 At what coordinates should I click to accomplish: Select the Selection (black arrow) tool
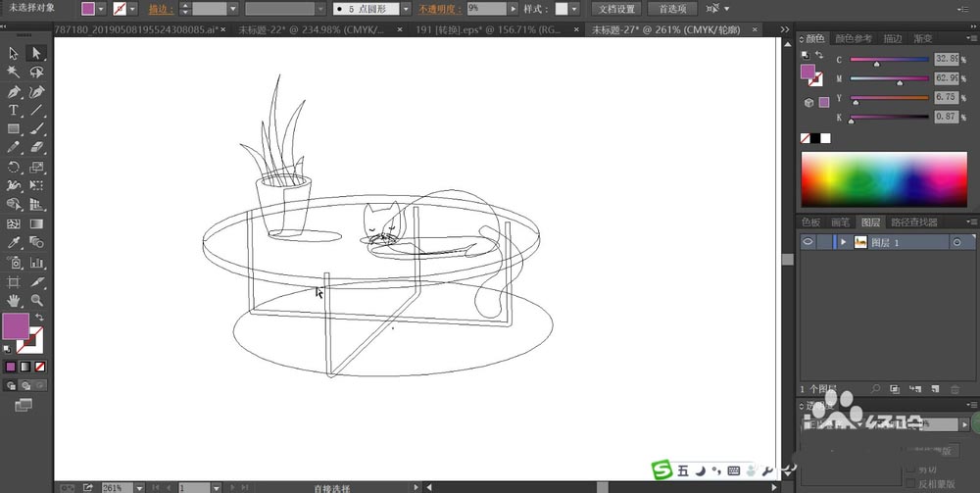(x=13, y=53)
